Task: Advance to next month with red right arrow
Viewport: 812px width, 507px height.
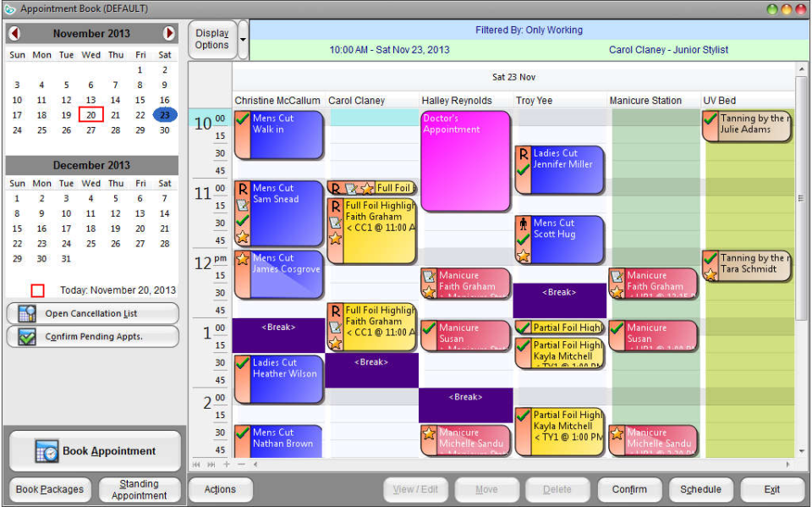Action: tap(169, 33)
